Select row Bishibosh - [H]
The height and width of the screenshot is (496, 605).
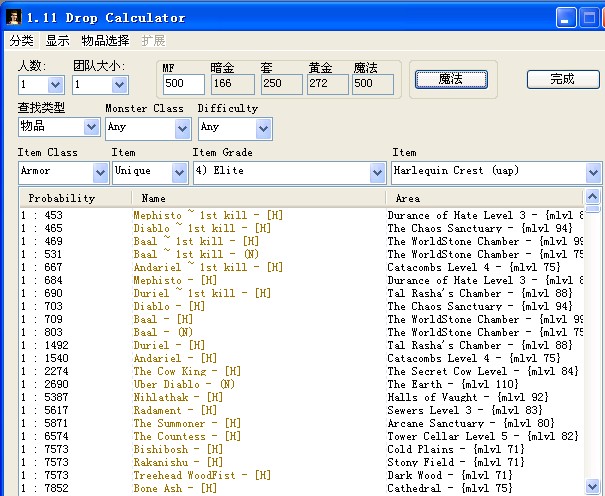click(301, 449)
